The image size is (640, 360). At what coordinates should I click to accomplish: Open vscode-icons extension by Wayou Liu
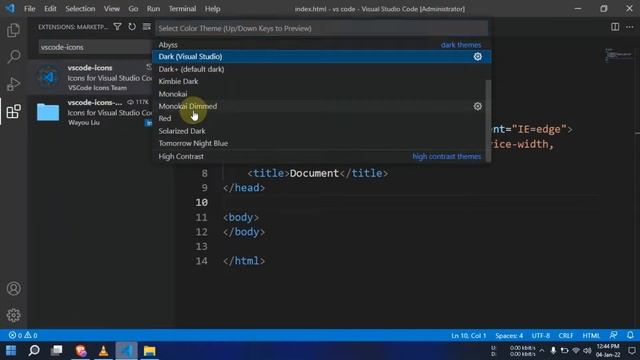91,112
